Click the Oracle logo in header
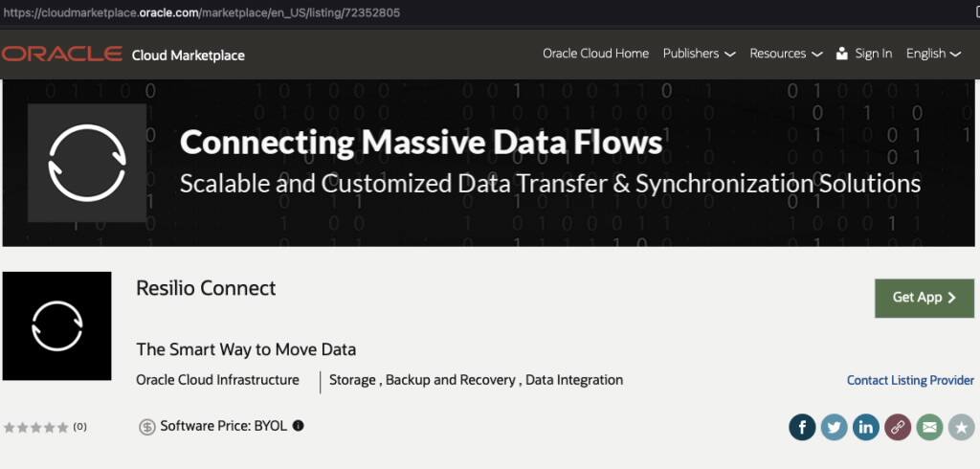The width and height of the screenshot is (980, 469). click(x=62, y=55)
